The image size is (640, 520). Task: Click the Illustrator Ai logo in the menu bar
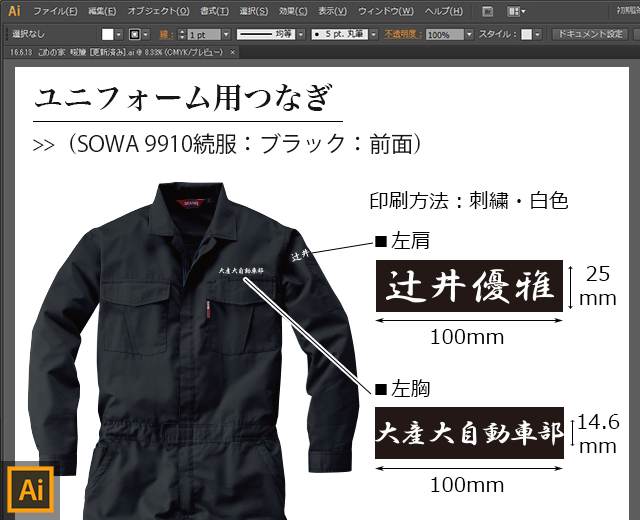click(x=14, y=11)
